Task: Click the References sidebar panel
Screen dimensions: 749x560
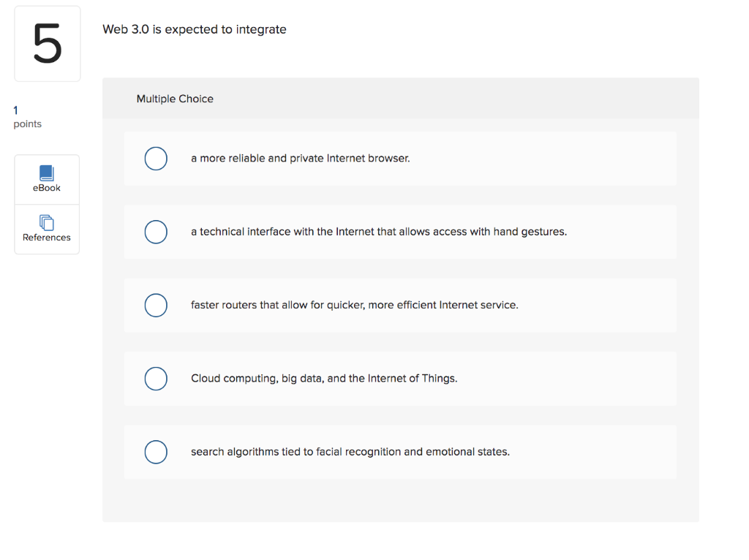Action: 46,230
